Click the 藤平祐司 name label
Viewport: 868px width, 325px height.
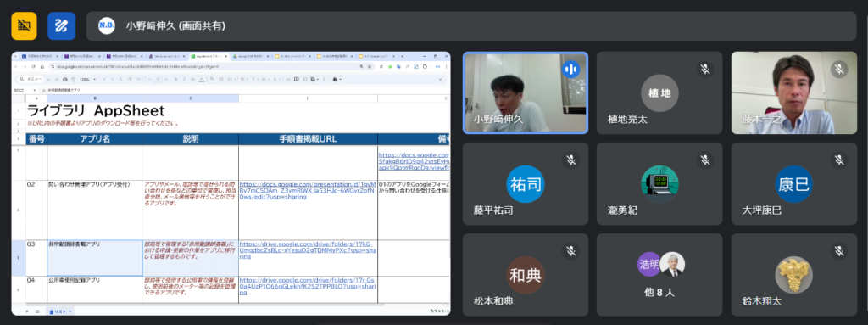[x=493, y=210]
